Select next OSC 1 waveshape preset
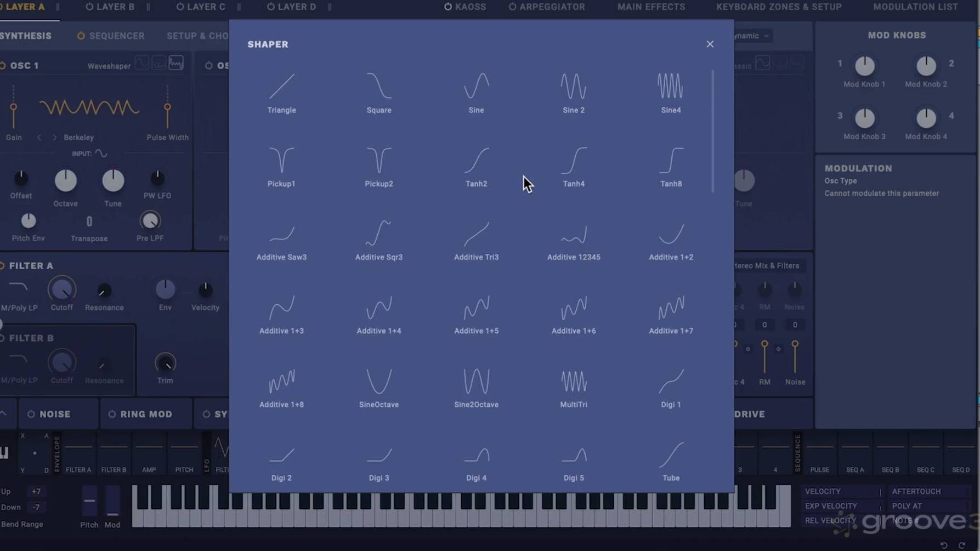The image size is (980, 551). [54, 137]
